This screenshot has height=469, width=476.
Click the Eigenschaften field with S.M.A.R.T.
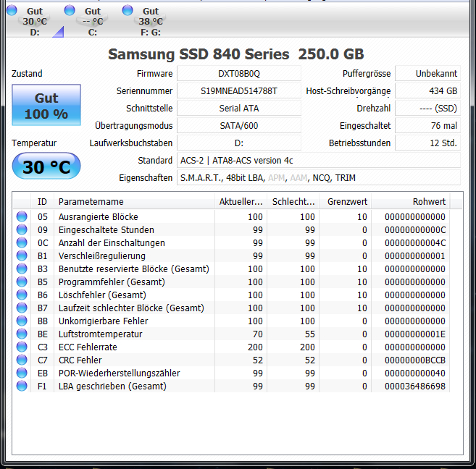pyautogui.click(x=319, y=177)
